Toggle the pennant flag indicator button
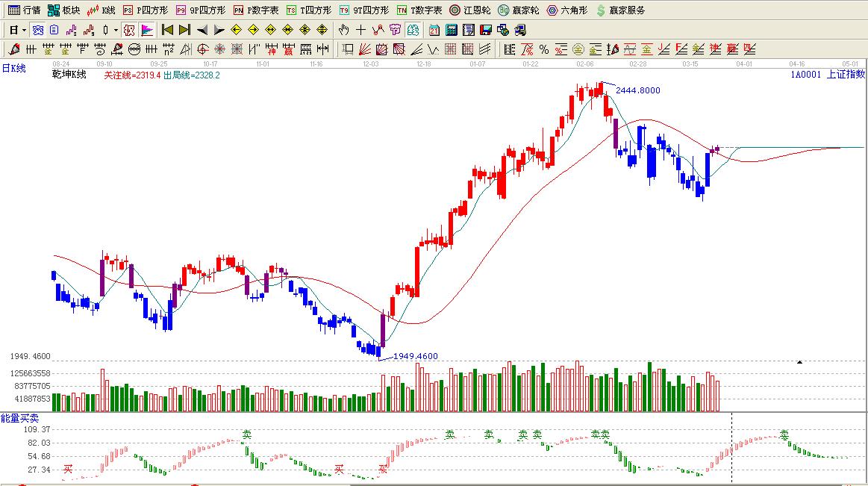The height and width of the screenshot is (486, 868). 147,30
